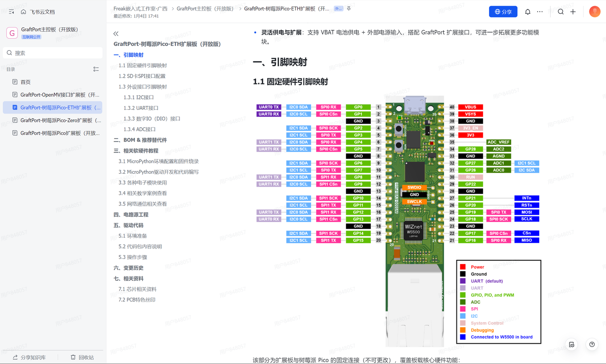
Task: Click the Share button
Action: click(503, 12)
